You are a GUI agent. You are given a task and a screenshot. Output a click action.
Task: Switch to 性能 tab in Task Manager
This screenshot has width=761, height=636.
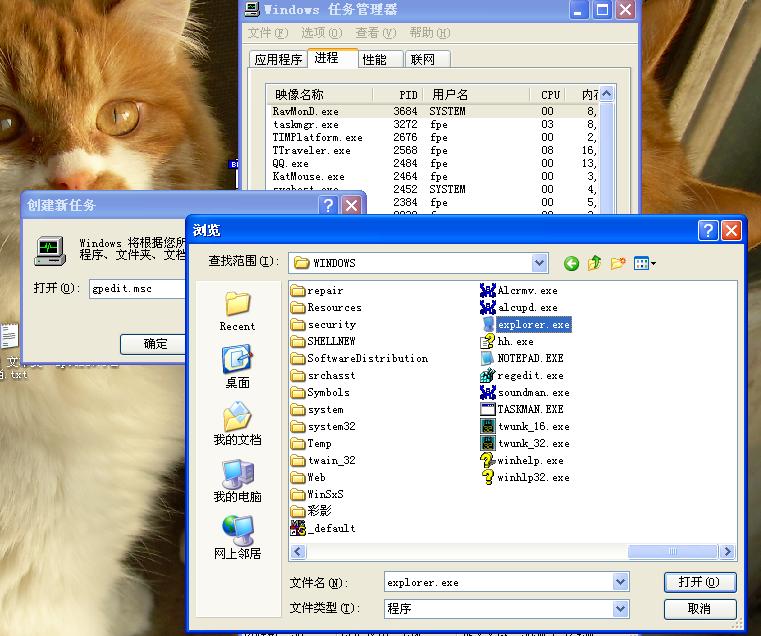[x=380, y=59]
